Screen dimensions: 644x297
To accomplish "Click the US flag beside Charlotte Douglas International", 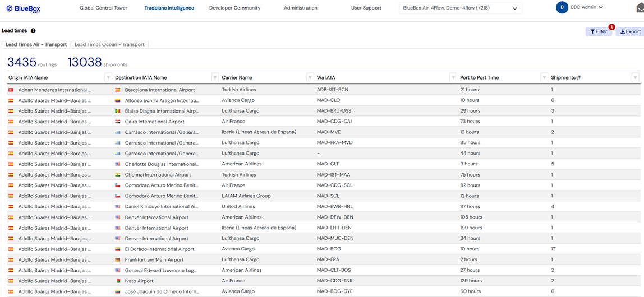I will 117,164.
